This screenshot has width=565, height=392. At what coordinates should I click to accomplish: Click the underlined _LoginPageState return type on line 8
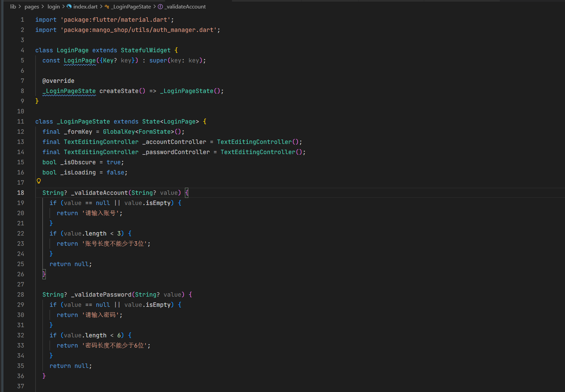click(69, 91)
